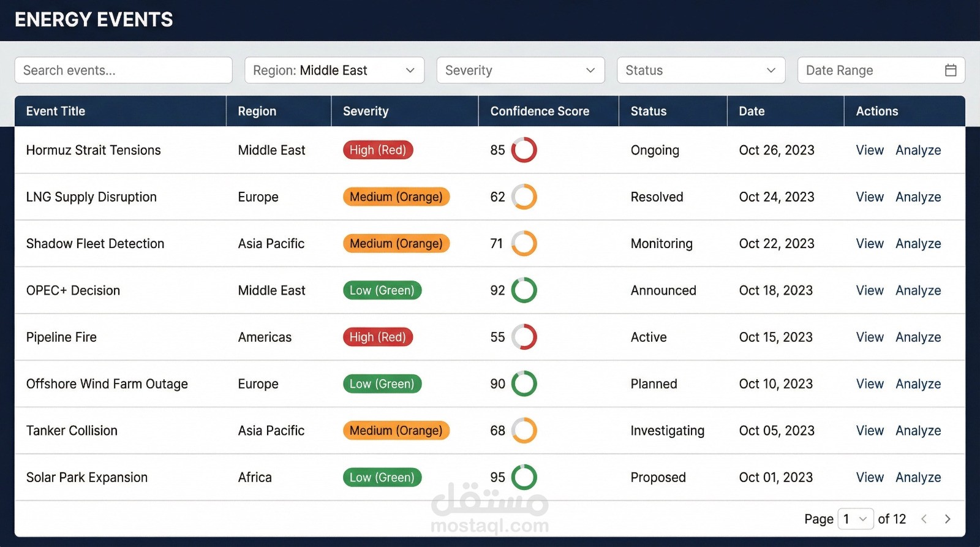Go to previous page arrow
Screen dimensions: 980x547
tap(924, 519)
